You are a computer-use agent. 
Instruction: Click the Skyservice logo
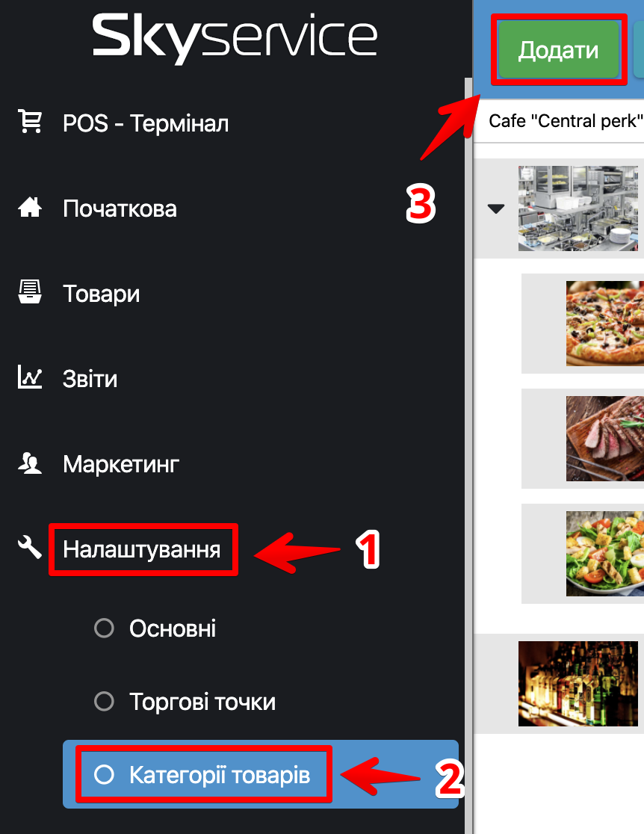pos(235,37)
